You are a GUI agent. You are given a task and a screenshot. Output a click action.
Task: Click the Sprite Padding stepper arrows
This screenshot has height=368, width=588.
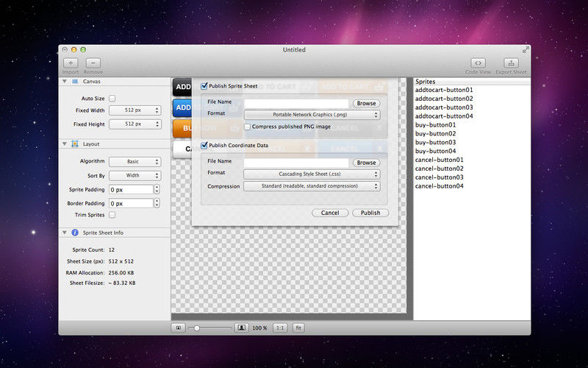point(157,189)
